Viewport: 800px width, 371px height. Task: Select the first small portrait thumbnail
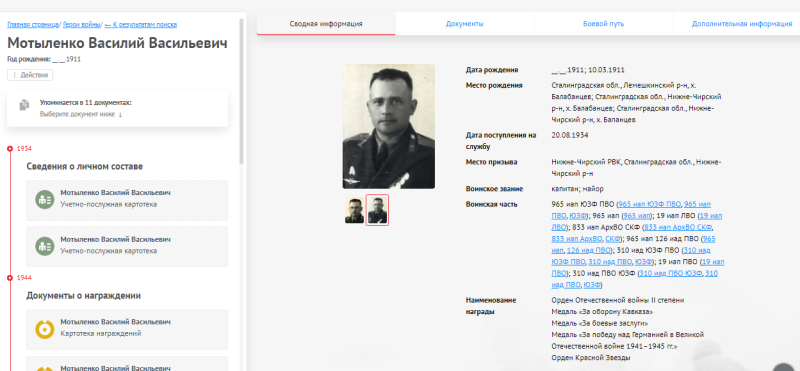pos(354,210)
